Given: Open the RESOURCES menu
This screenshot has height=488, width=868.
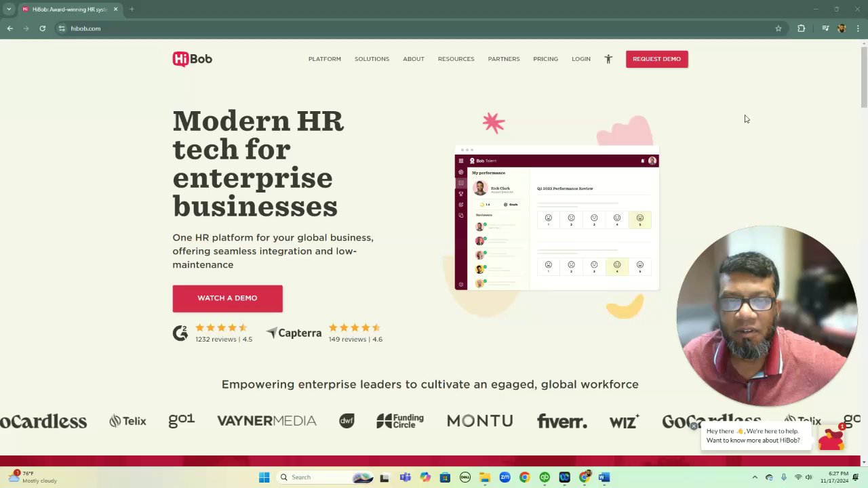Looking at the screenshot, I should coord(456,59).
